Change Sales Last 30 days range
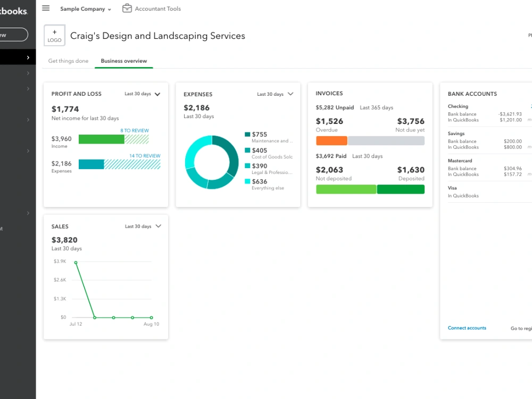Screen dimensions: 532x399 point(143,226)
